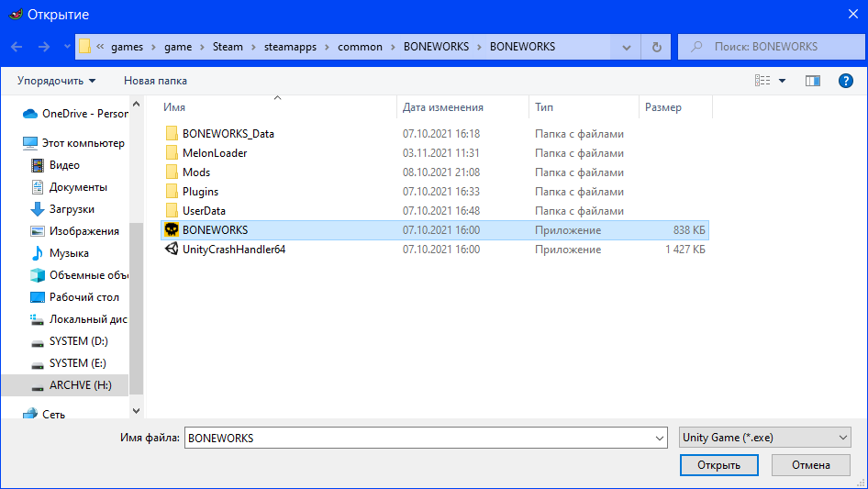Image resolution: width=868 pixels, height=489 pixels.
Task: Click the Refresh button
Action: pyautogui.click(x=657, y=47)
